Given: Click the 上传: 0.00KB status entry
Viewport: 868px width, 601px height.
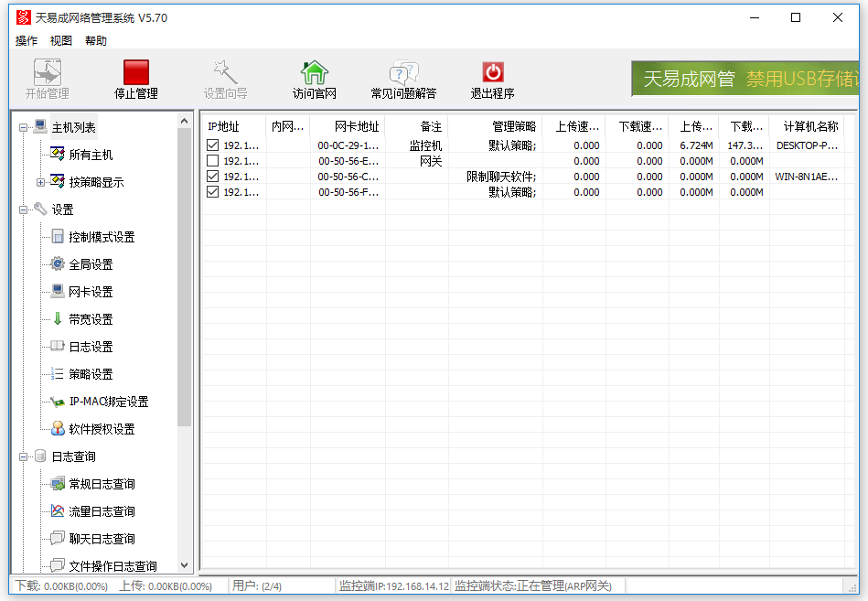Looking at the screenshot, I should 166,585.
